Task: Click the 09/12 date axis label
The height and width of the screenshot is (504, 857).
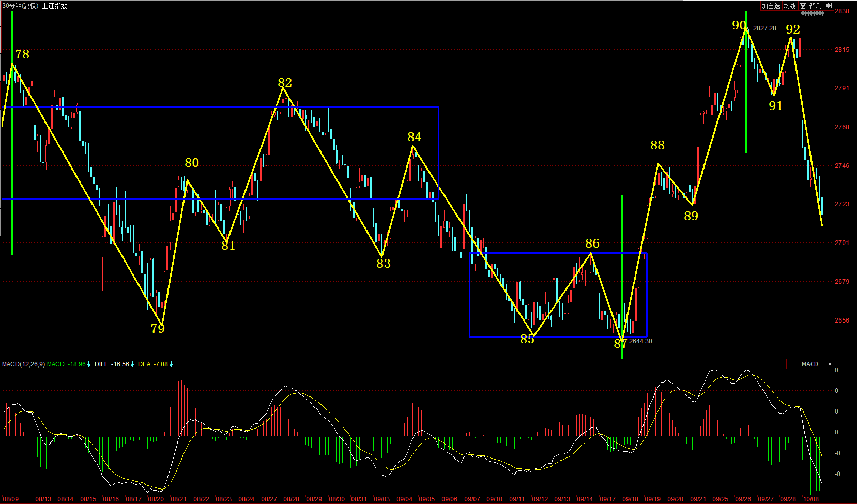Action: click(x=540, y=499)
